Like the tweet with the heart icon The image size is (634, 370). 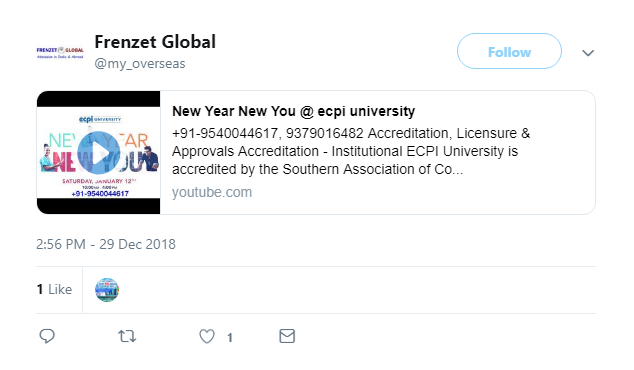(207, 336)
